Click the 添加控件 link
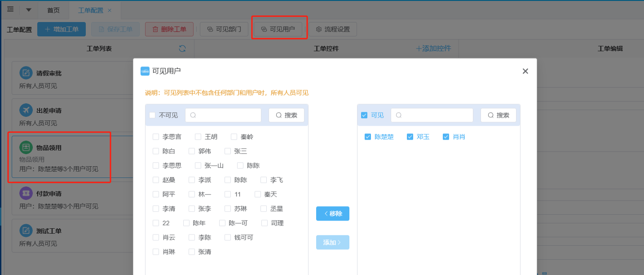The width and height of the screenshot is (644, 275). click(433, 49)
